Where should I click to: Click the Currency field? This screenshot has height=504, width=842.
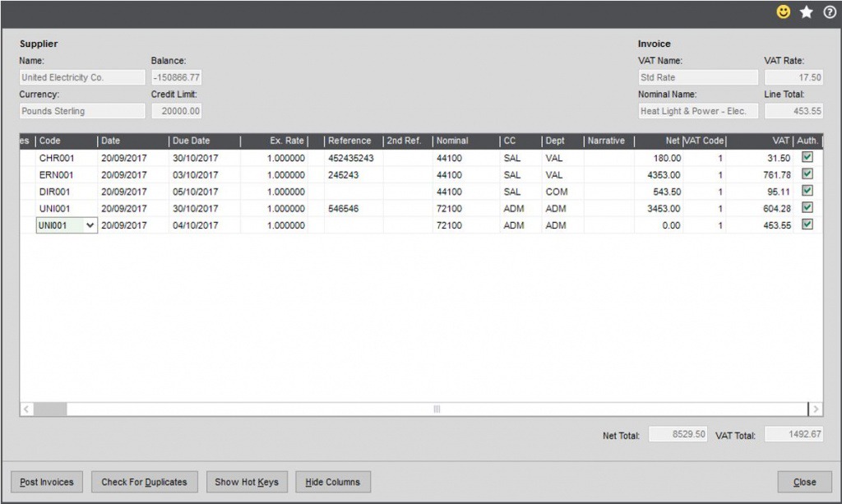[82, 111]
